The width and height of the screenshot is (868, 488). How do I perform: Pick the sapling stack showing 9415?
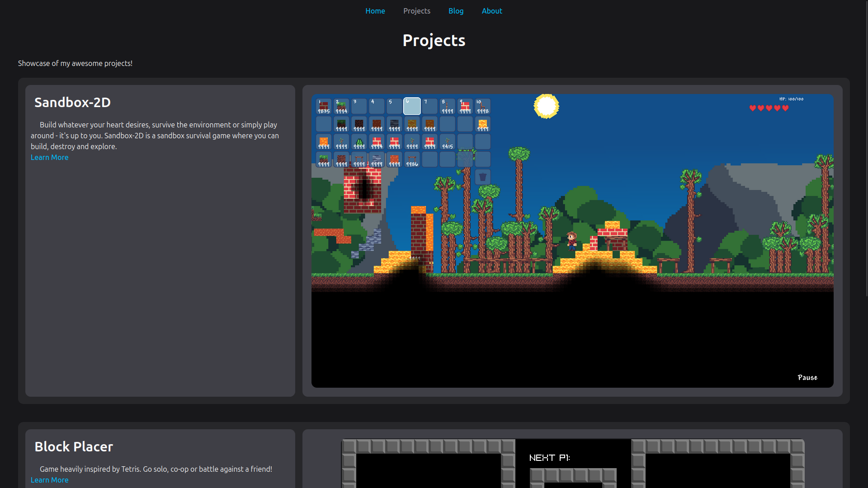(447, 142)
